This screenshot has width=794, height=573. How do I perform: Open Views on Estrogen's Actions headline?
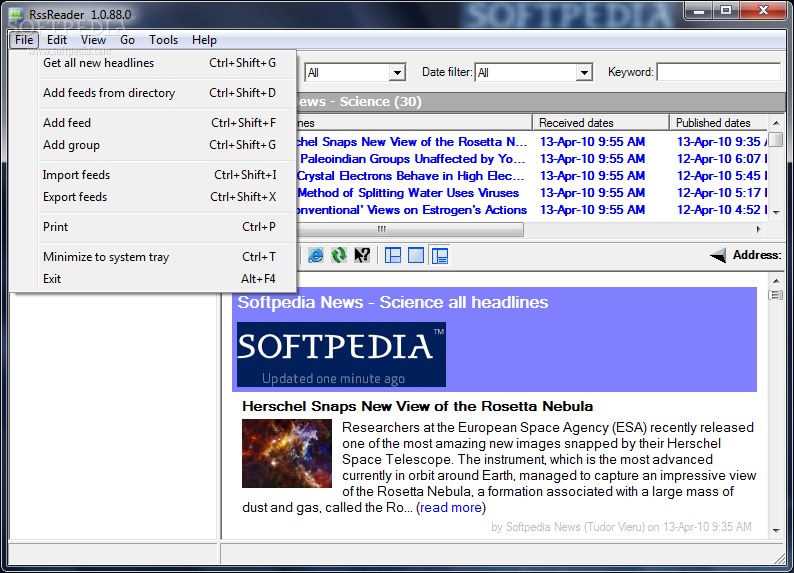(412, 210)
